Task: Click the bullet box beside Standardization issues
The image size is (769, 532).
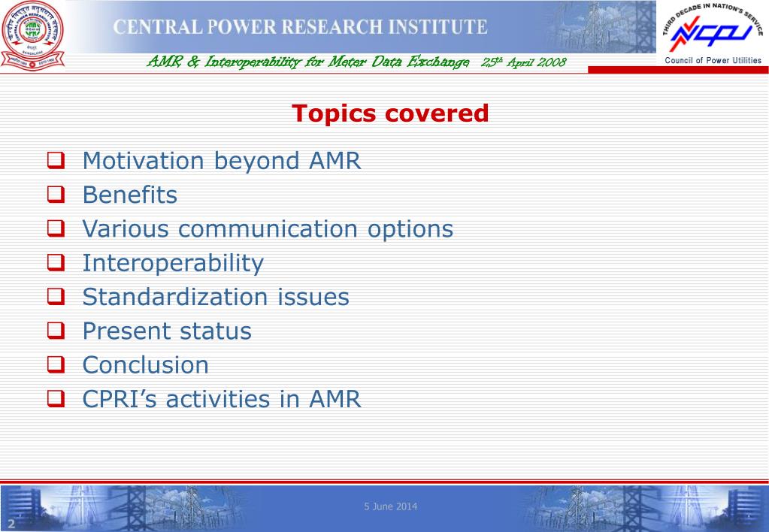Action: click(56, 297)
